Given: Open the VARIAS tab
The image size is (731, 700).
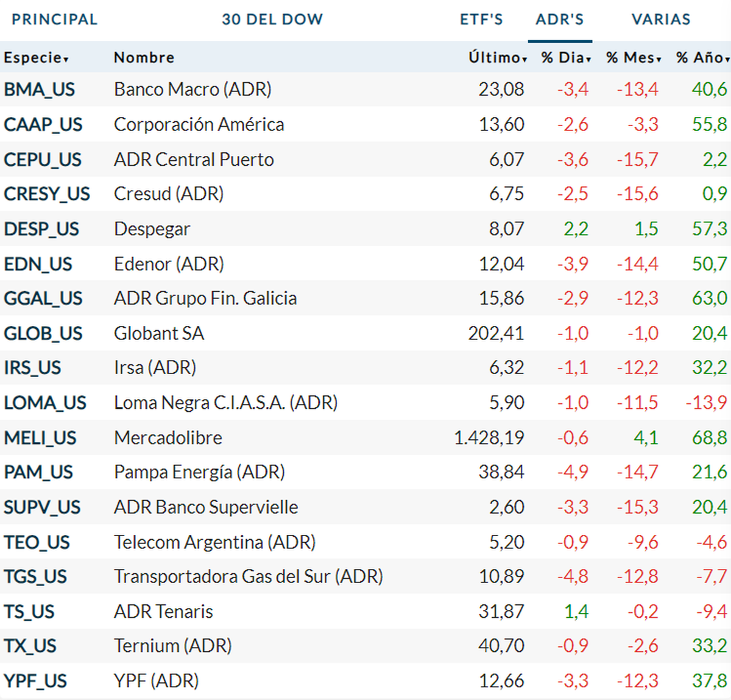Looking at the screenshot, I should coord(661,19).
